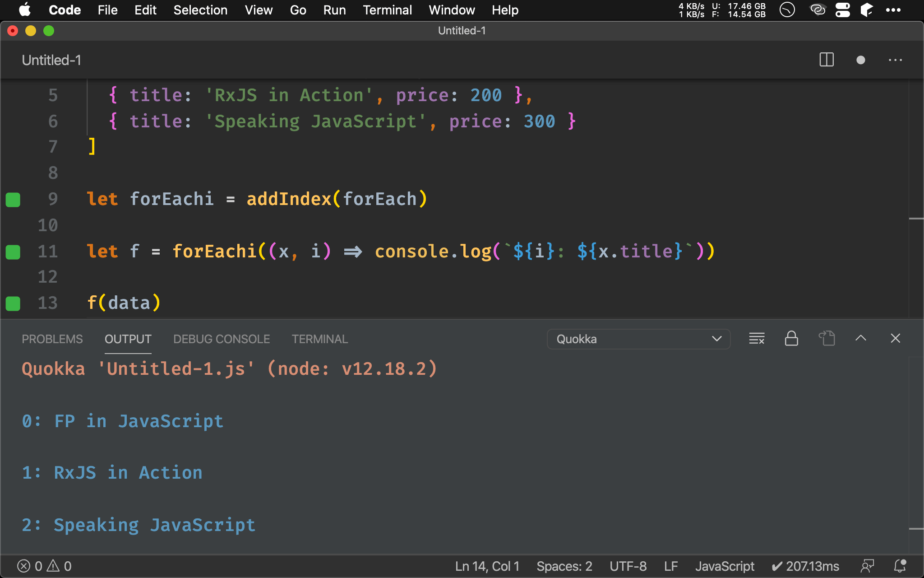Click the Quokka green indicator on line 13
Image resolution: width=924 pixels, height=578 pixels.
pyautogui.click(x=13, y=303)
